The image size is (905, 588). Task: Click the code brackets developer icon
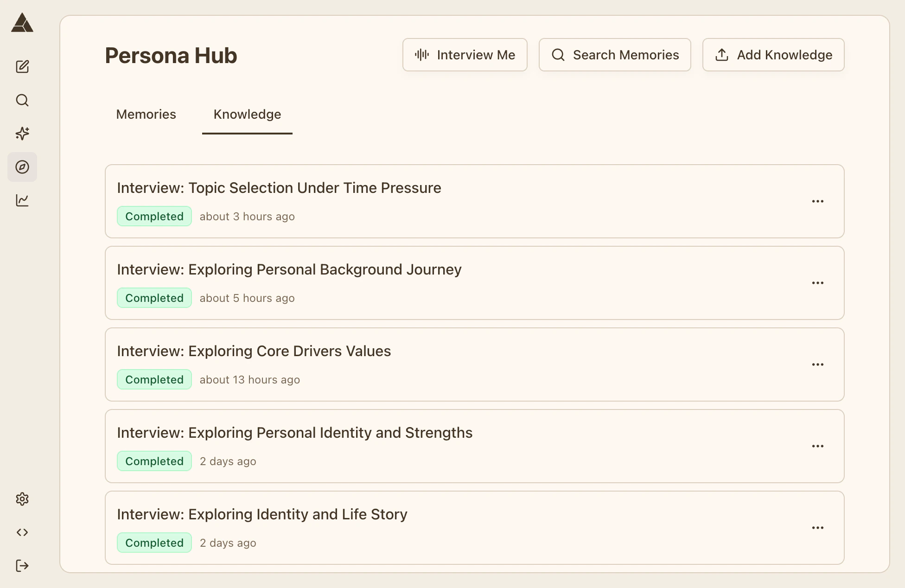[22, 532]
